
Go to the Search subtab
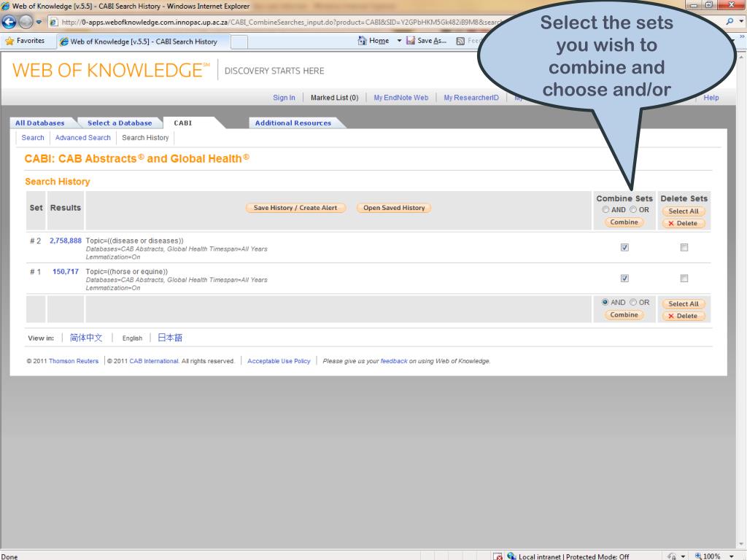click(x=33, y=138)
